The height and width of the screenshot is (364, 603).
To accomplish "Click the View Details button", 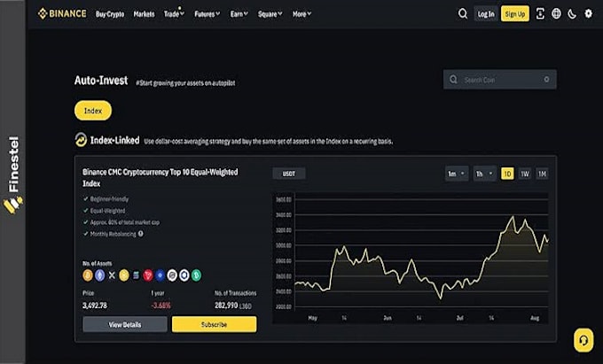I will pos(125,324).
